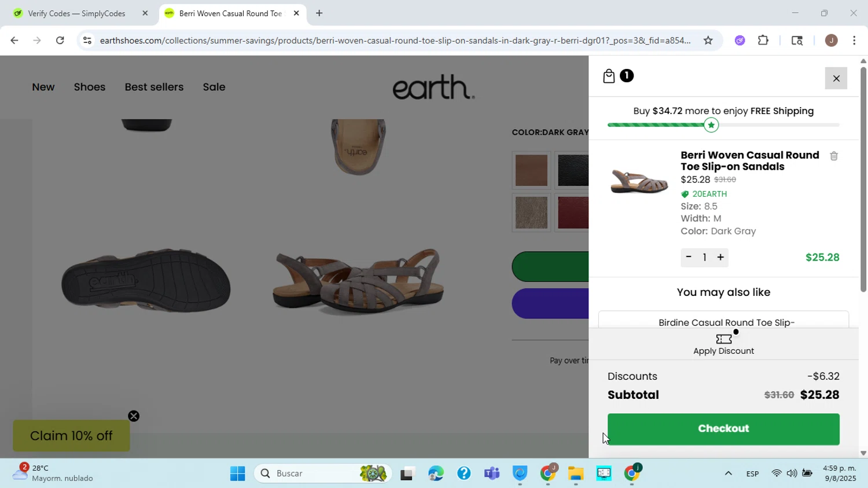Open the Get Help taskbar icon
Screen dimensions: 868x488
464,474
